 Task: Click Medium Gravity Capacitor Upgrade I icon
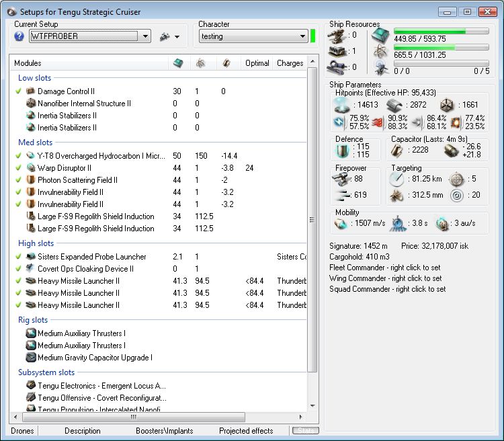[30, 358]
